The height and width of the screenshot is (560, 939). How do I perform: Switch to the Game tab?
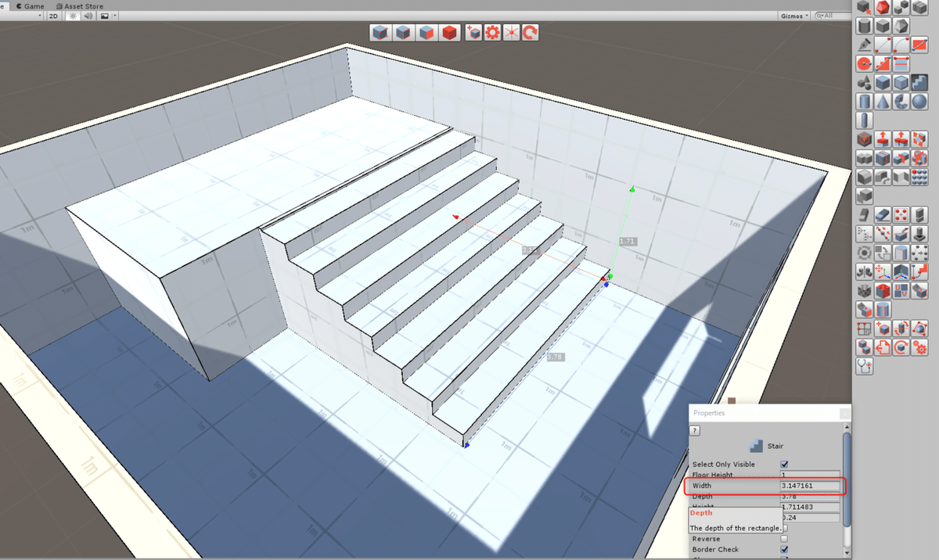coord(30,6)
